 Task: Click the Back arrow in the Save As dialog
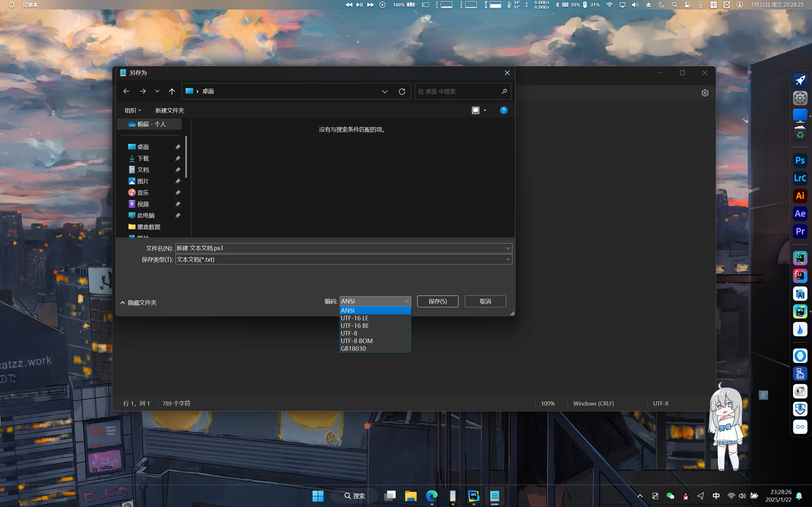(x=126, y=91)
